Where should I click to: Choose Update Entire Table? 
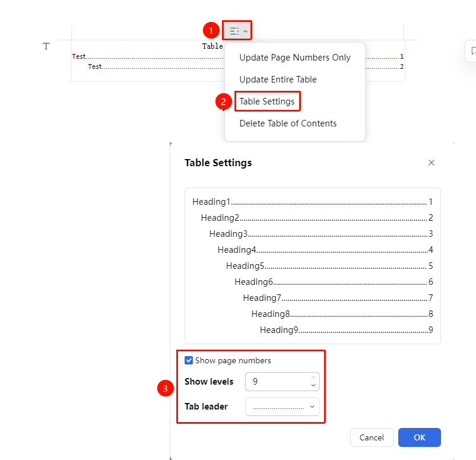tap(278, 80)
